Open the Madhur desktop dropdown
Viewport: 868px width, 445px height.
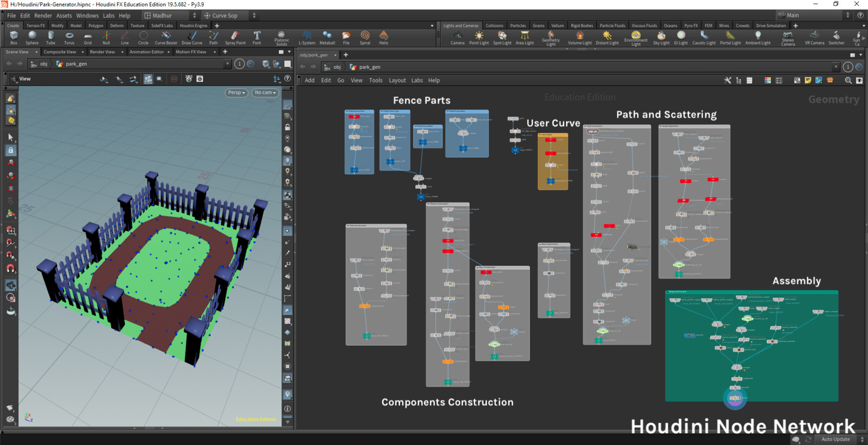click(170, 16)
